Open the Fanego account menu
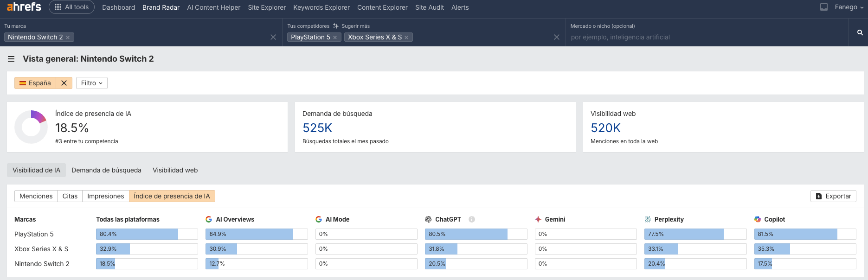This screenshot has height=280, width=868. pos(849,7)
